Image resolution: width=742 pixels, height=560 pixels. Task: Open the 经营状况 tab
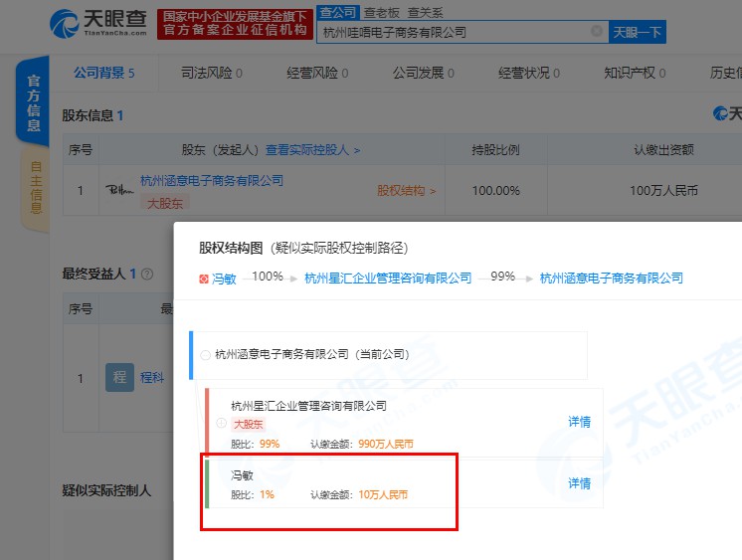pyautogui.click(x=529, y=73)
